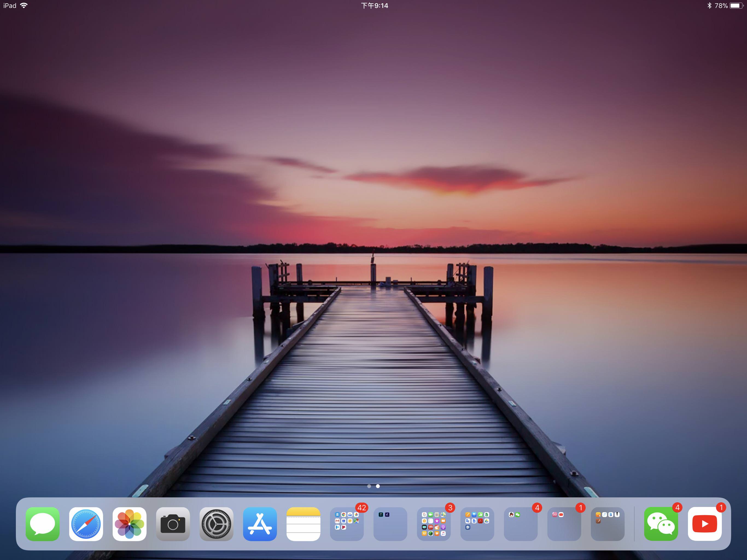Open the folder with 1 badge
Screen dimensions: 747x560
[x=564, y=524]
